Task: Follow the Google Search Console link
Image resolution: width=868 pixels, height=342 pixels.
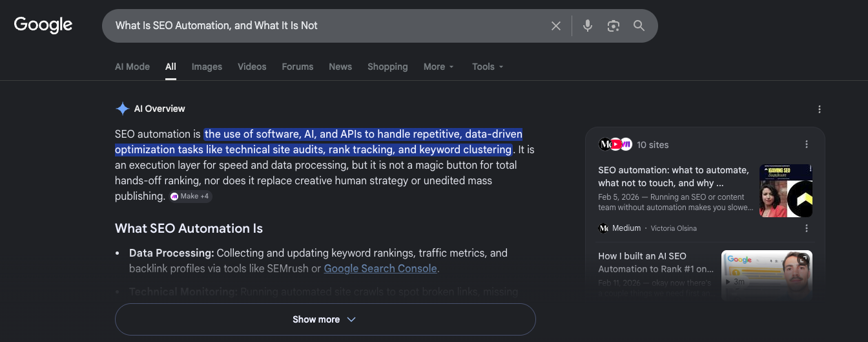Action: coord(380,268)
